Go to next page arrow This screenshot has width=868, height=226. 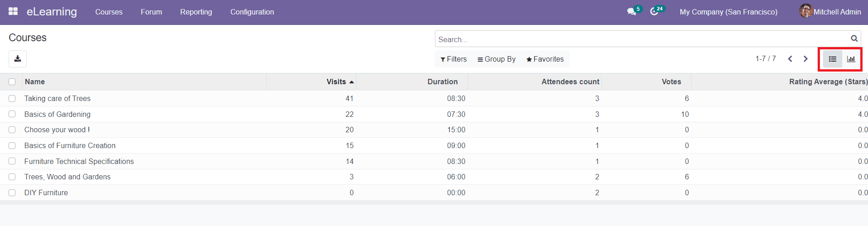coord(805,59)
